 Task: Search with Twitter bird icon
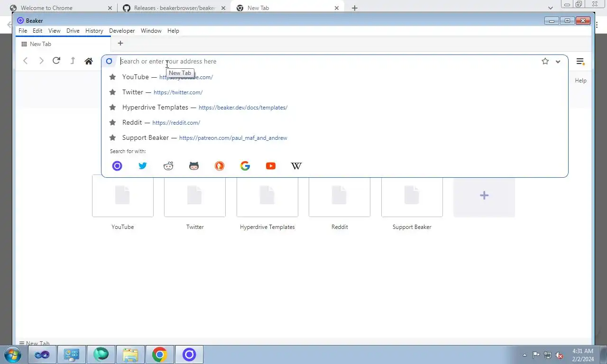[143, 166]
